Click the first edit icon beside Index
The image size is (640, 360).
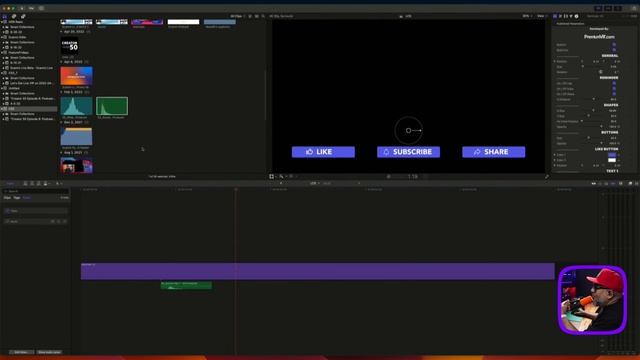coord(25,184)
